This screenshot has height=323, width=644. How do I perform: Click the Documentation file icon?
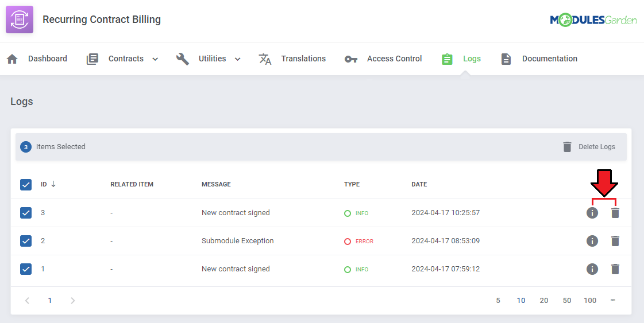pos(506,59)
